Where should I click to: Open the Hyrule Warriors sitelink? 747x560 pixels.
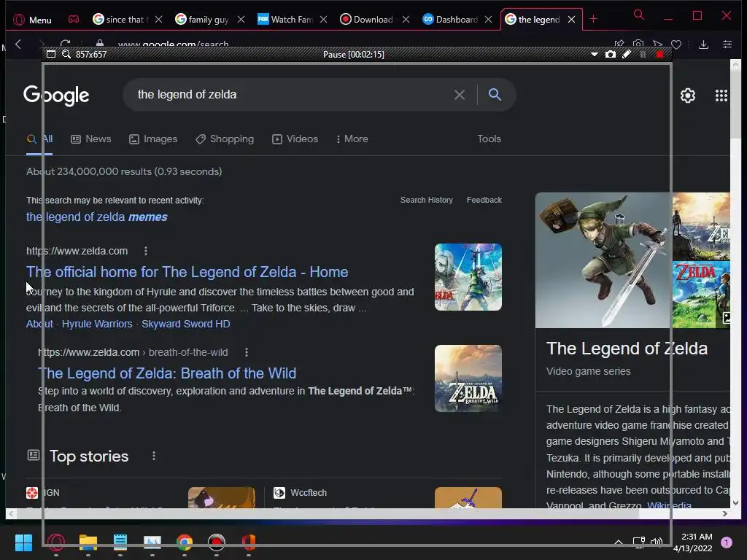[x=97, y=324]
